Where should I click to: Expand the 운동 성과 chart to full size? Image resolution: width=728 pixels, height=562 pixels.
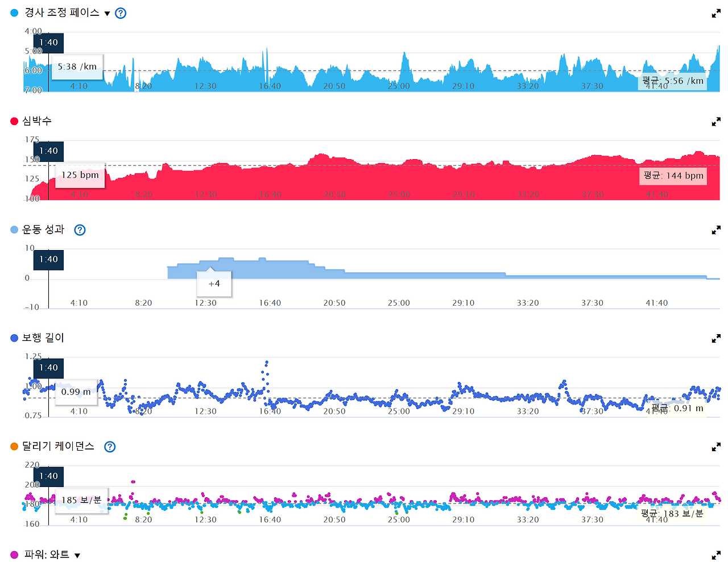(x=716, y=230)
